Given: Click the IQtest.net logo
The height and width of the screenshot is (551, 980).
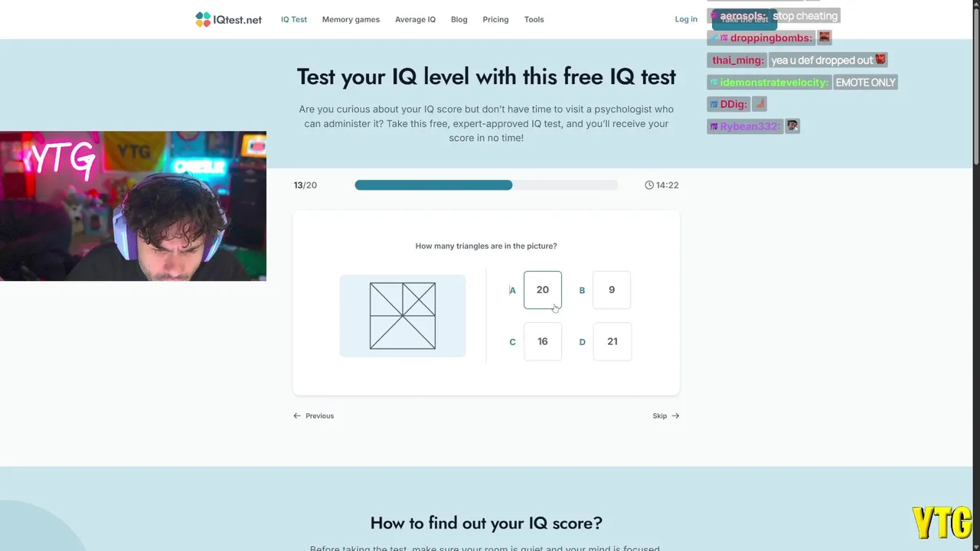Looking at the screenshot, I should [228, 19].
